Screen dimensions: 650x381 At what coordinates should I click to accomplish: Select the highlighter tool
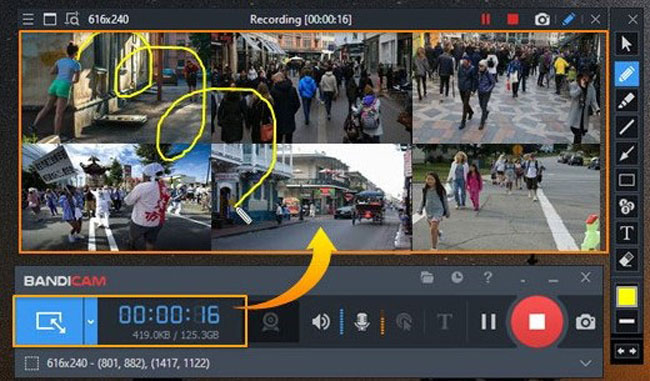626,101
